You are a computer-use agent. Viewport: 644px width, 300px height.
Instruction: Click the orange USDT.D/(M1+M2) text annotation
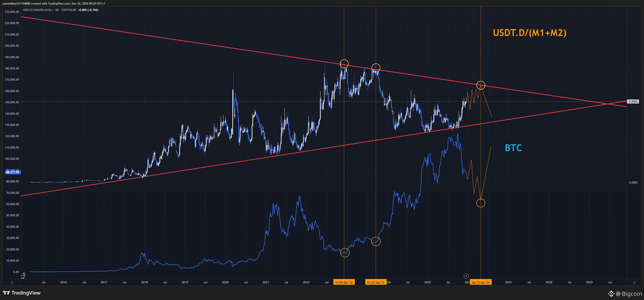click(529, 33)
